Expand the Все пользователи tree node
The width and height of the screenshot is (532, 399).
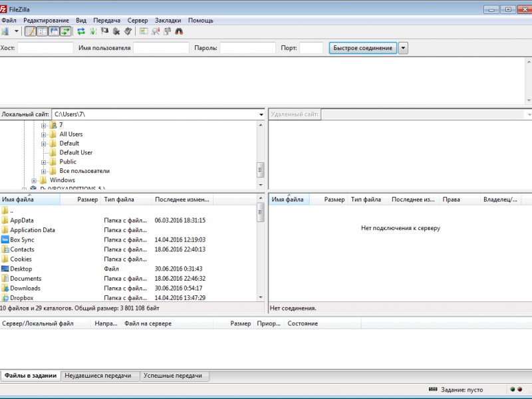(x=43, y=172)
